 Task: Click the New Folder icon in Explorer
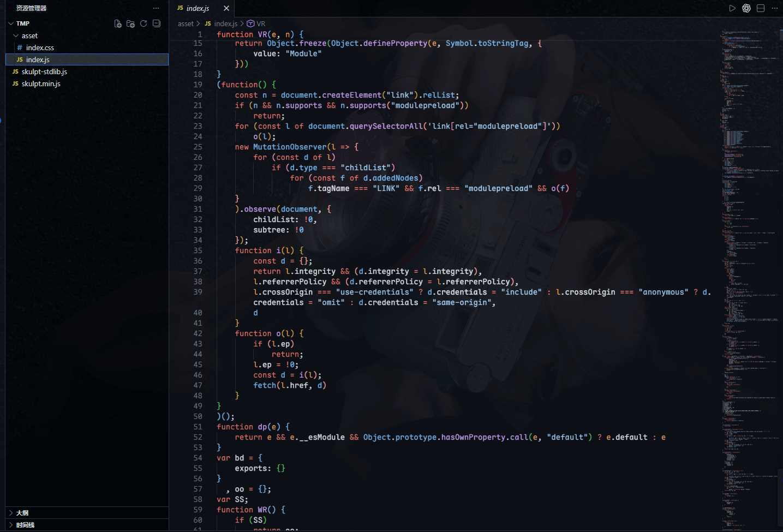pyautogui.click(x=130, y=23)
